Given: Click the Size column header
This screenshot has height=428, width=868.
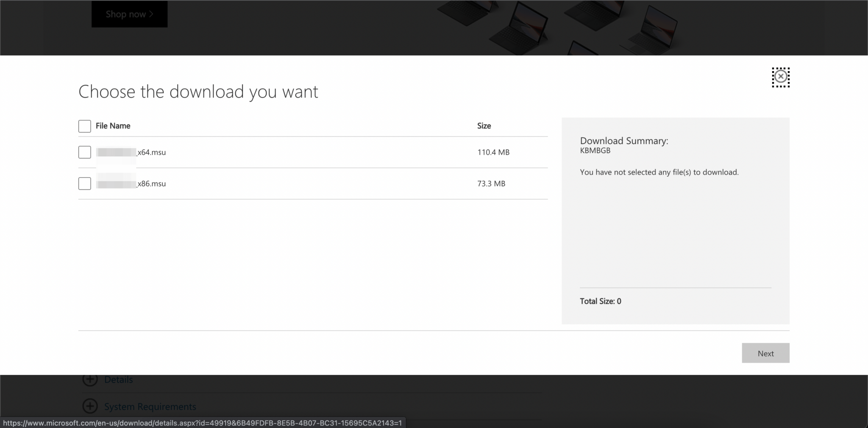Looking at the screenshot, I should [x=484, y=126].
